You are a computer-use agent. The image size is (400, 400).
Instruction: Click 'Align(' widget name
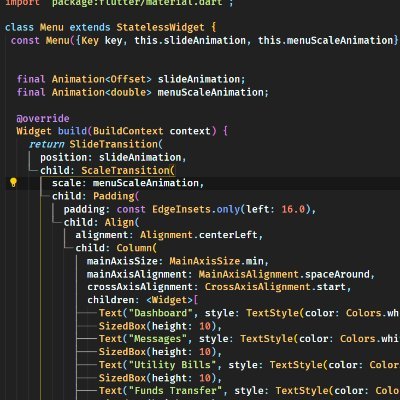pos(122,222)
